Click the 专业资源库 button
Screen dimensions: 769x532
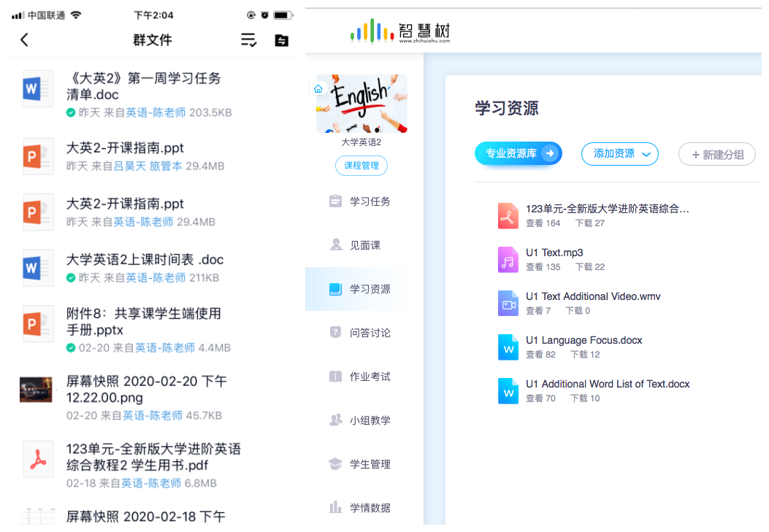518,153
